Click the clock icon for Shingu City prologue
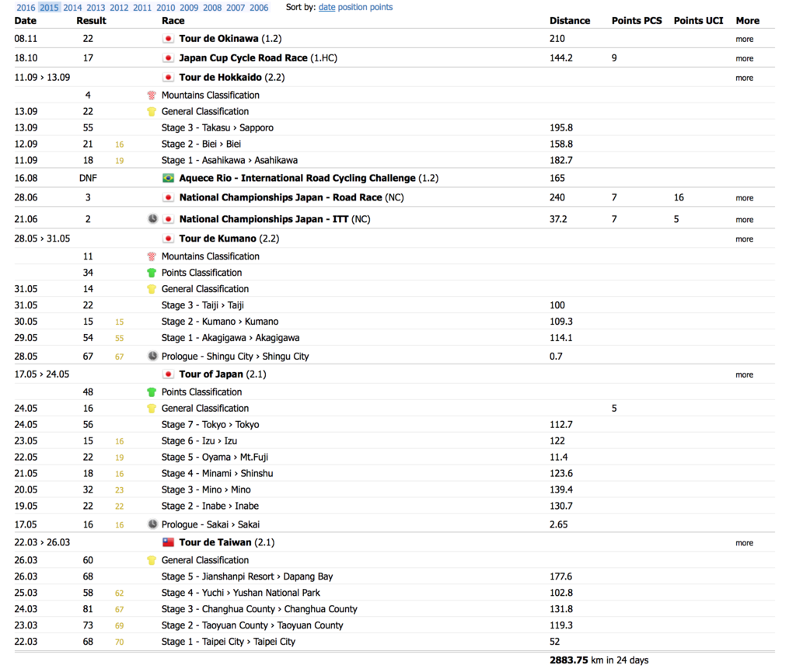 pyautogui.click(x=152, y=356)
